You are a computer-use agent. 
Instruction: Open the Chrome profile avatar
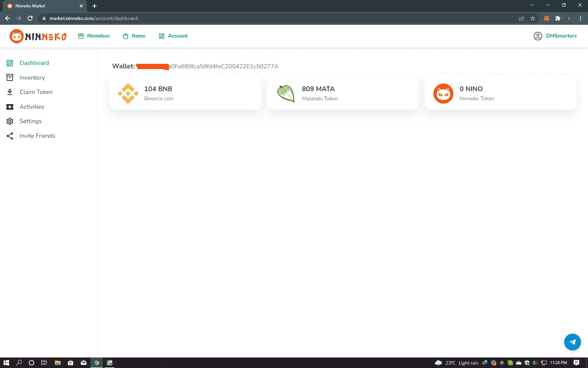(569, 18)
